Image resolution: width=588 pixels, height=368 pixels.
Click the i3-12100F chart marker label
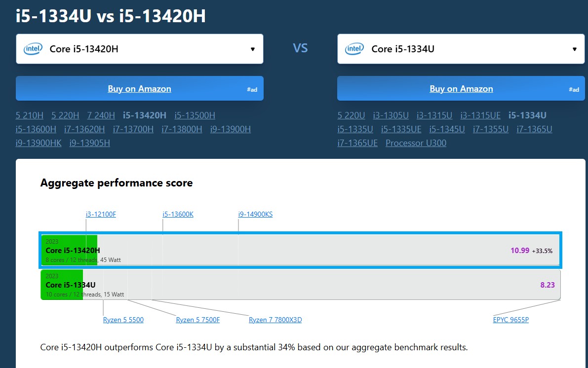point(101,215)
